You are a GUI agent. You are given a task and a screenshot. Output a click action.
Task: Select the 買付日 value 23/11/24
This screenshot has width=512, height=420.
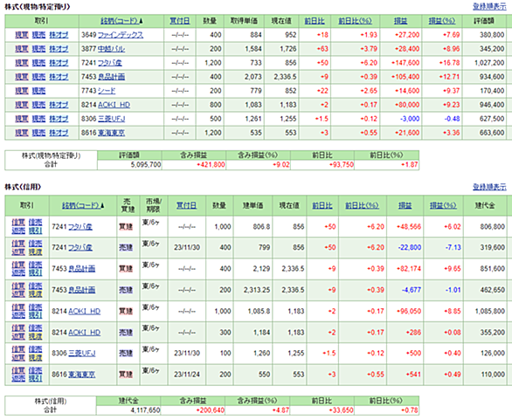[187, 375]
